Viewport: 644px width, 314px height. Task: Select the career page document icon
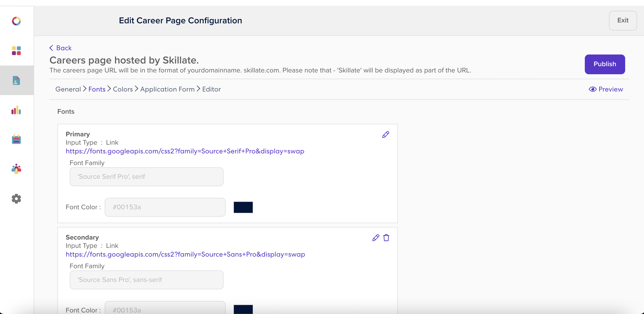coord(16,81)
